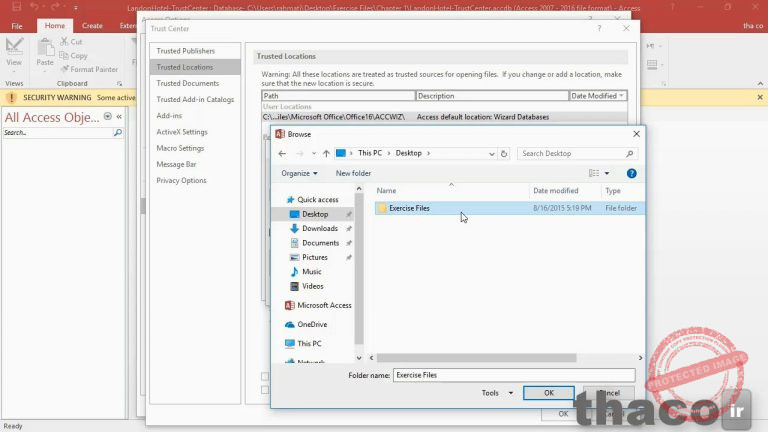
Task: Open help with the blue question mark
Action: coord(631,173)
